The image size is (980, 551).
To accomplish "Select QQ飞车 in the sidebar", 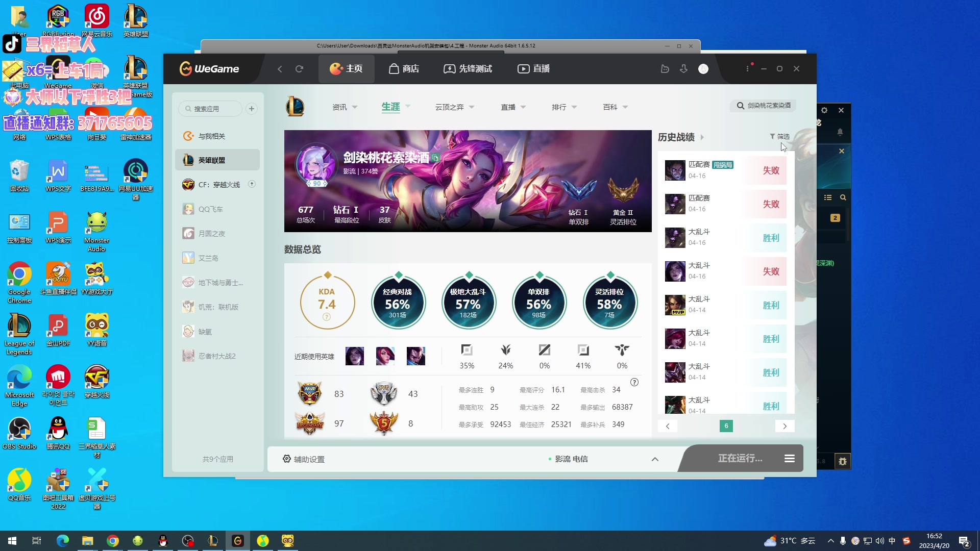I will click(x=217, y=209).
